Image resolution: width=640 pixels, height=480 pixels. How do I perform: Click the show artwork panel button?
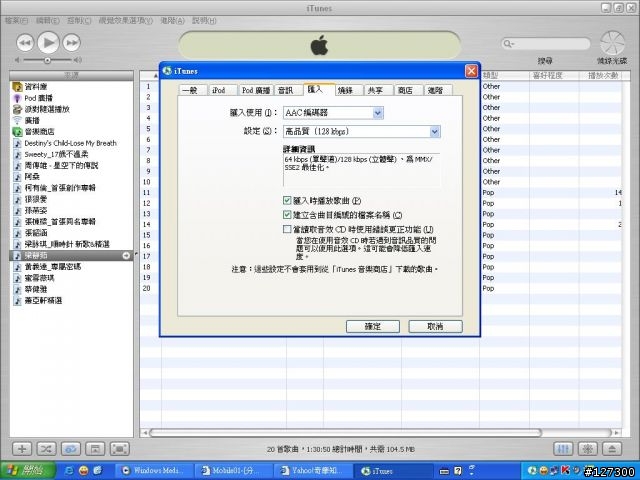pyautogui.click(x=95, y=449)
